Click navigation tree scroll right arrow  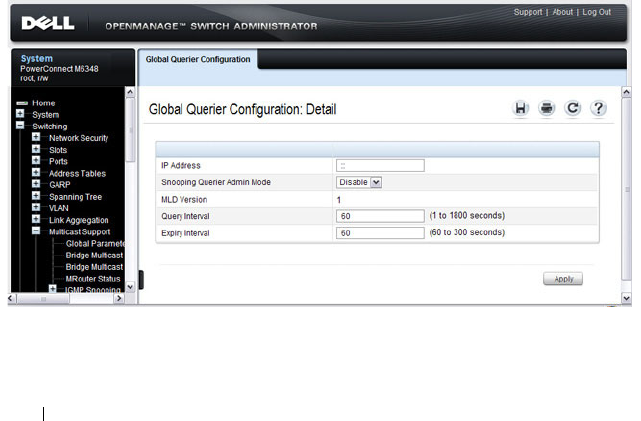[x=119, y=298]
